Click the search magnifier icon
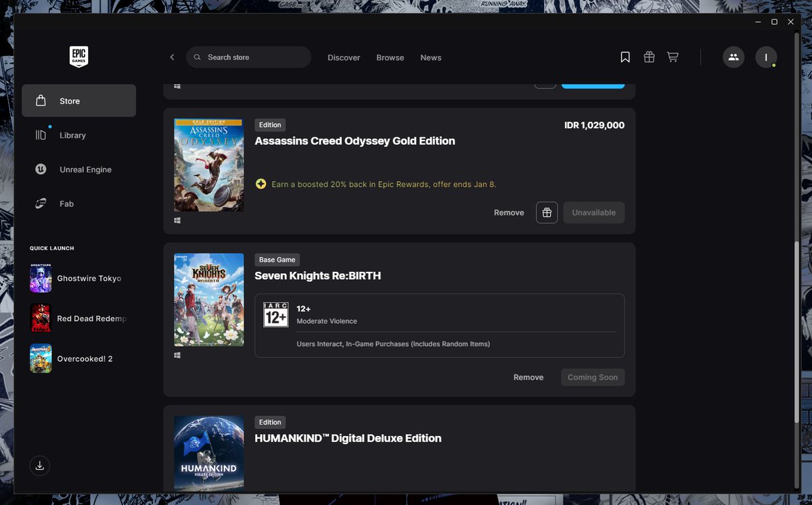The height and width of the screenshot is (505, 812). 197,57
